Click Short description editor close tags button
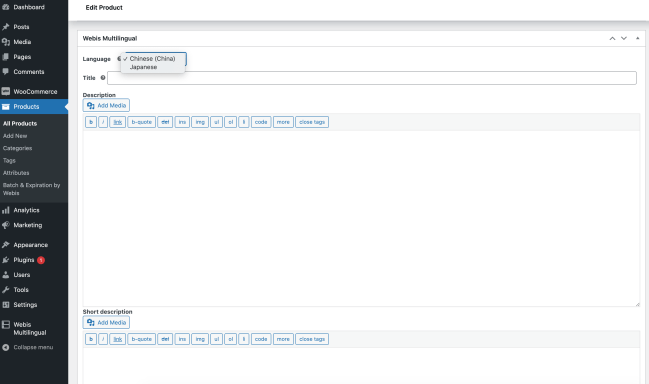Screen dimensions: 649x384 point(312,339)
